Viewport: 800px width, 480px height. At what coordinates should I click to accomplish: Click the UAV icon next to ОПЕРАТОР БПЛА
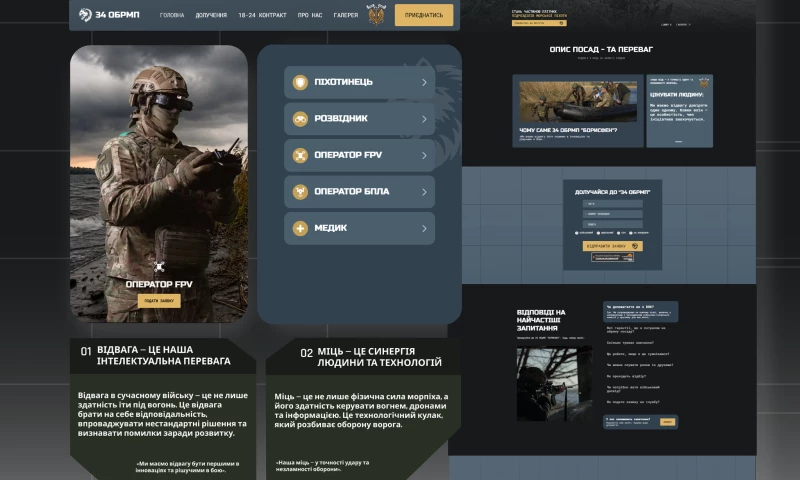pos(300,192)
